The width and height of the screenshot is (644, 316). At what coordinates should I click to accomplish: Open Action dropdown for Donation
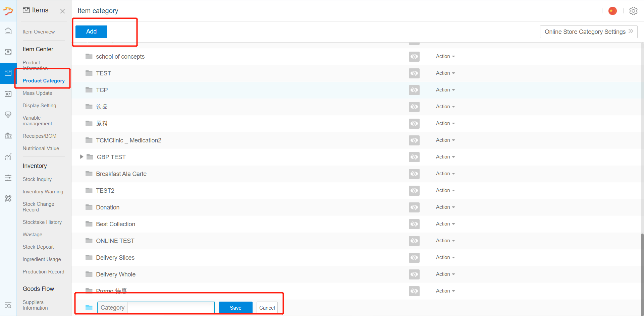coord(445,207)
